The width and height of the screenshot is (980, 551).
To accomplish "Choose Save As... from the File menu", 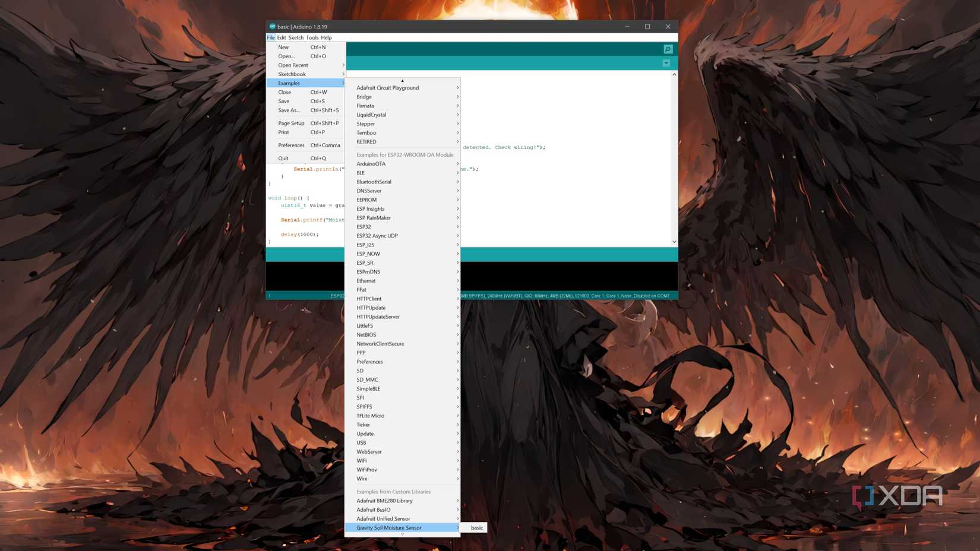I will 306,110.
